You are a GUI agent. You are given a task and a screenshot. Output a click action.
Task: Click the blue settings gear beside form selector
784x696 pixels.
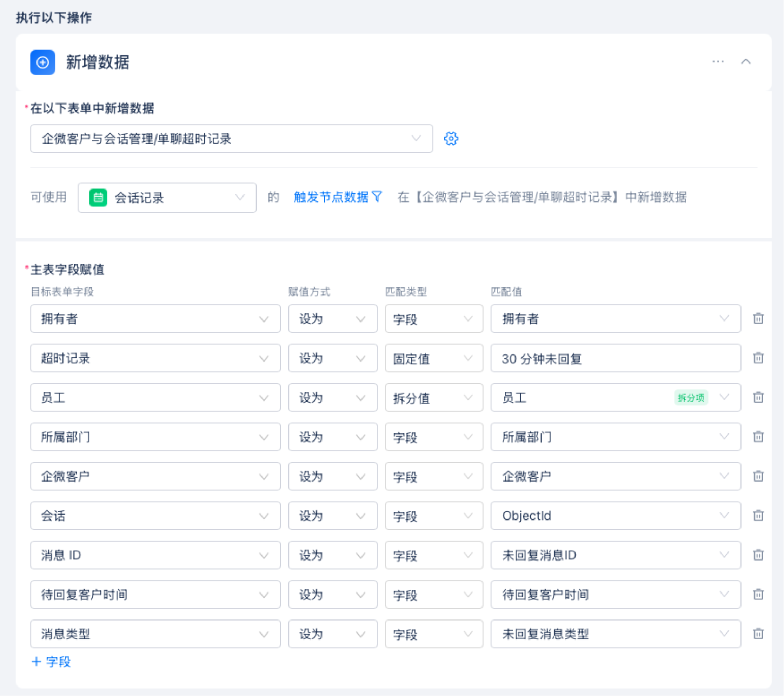coord(451,139)
